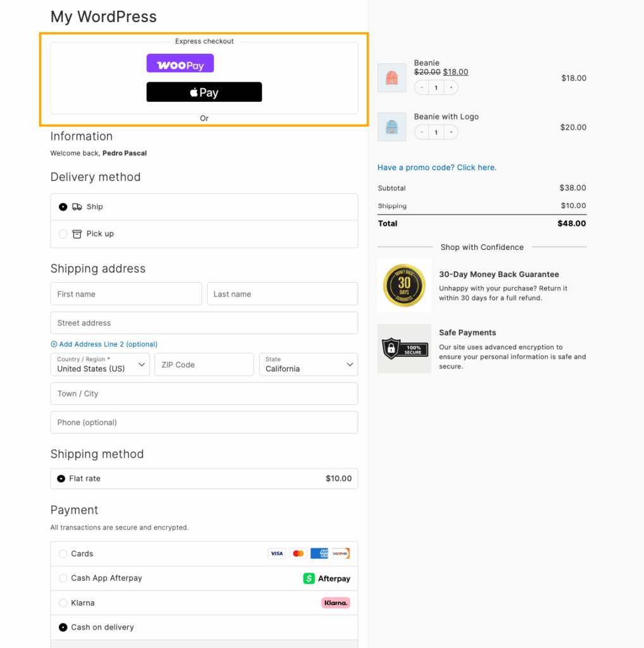Increase Beanie with Logo quantity
This screenshot has width=644, height=648.
pyautogui.click(x=451, y=132)
